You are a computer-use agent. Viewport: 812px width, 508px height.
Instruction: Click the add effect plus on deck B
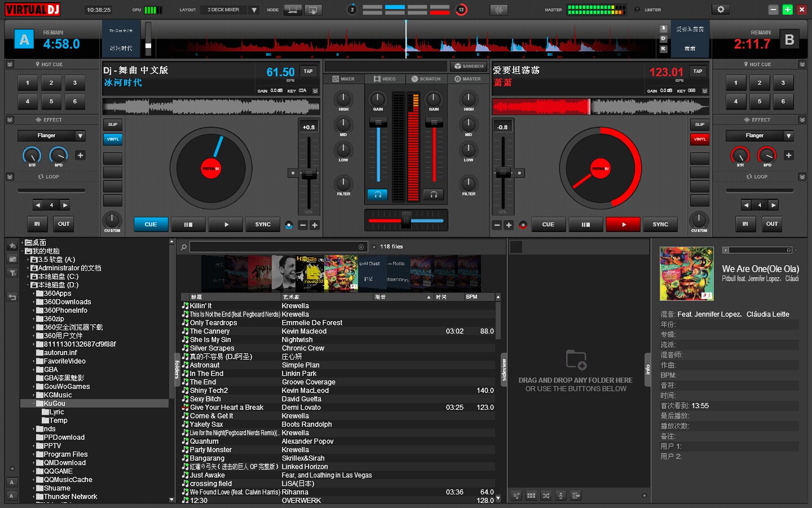point(788,155)
